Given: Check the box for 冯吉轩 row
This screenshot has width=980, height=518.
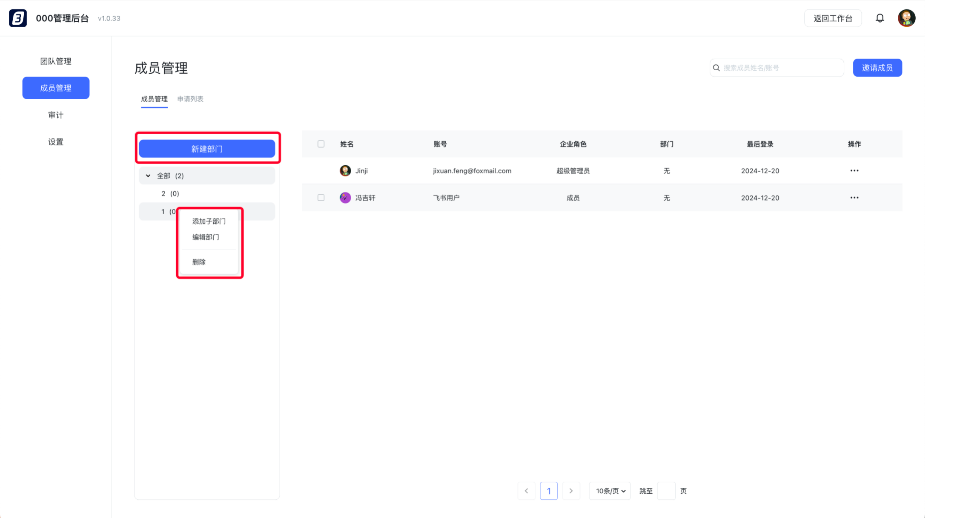Looking at the screenshot, I should tap(321, 198).
